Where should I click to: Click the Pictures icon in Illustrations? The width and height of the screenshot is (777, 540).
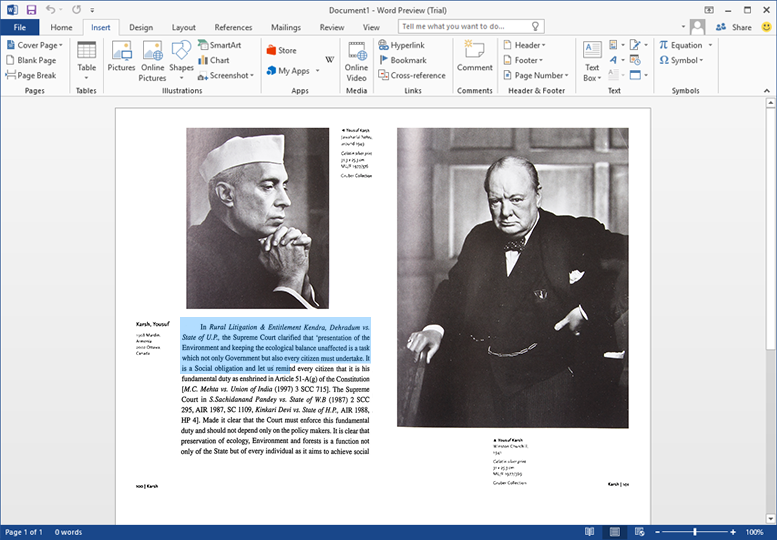[x=121, y=59]
